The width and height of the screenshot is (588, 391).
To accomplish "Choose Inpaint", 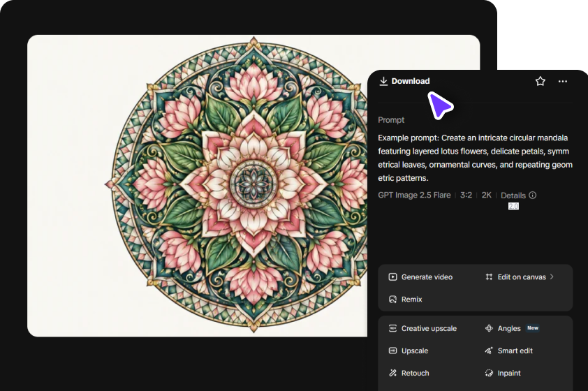I will [x=503, y=373].
